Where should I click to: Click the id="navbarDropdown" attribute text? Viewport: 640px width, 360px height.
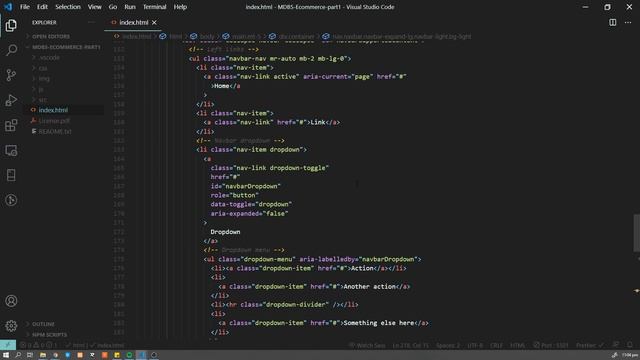[x=245, y=186]
